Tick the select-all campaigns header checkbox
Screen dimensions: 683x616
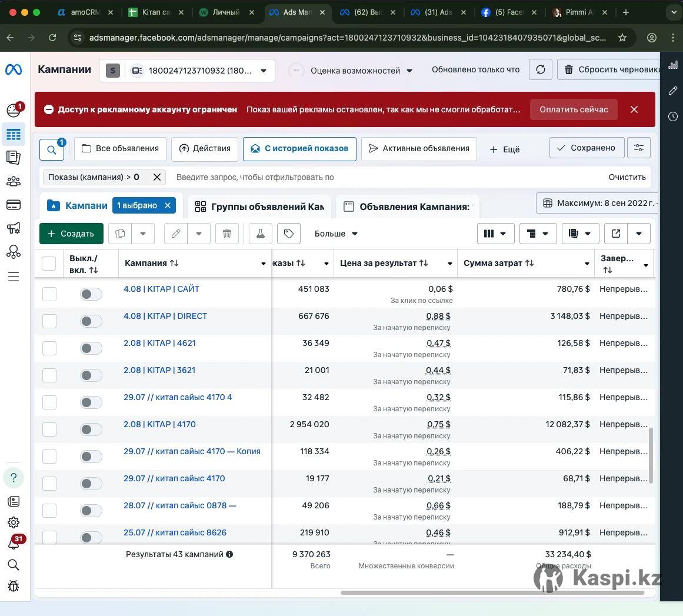[49, 264]
